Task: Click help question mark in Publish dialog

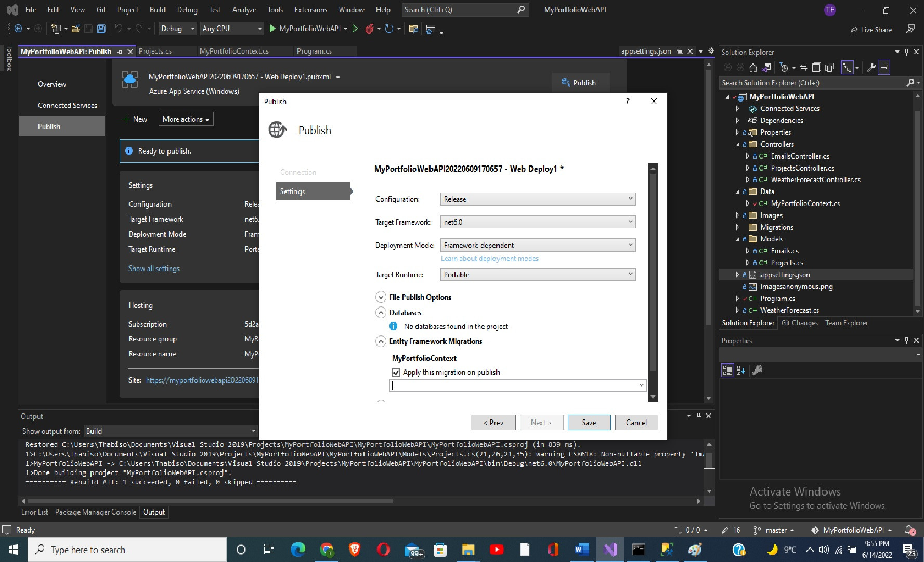Action: coord(628,101)
